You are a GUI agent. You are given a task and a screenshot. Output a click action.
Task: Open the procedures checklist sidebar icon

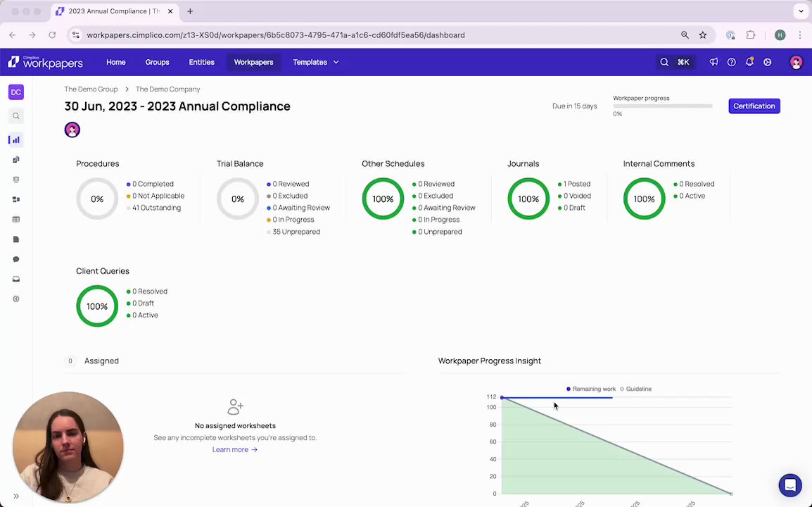click(16, 160)
